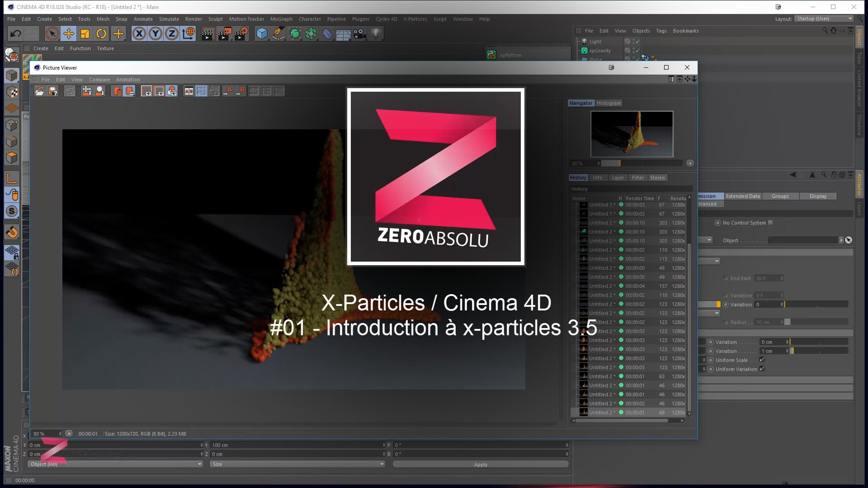Open the Object (Rel) coordinate dropdown
The image size is (868, 488).
click(x=115, y=464)
